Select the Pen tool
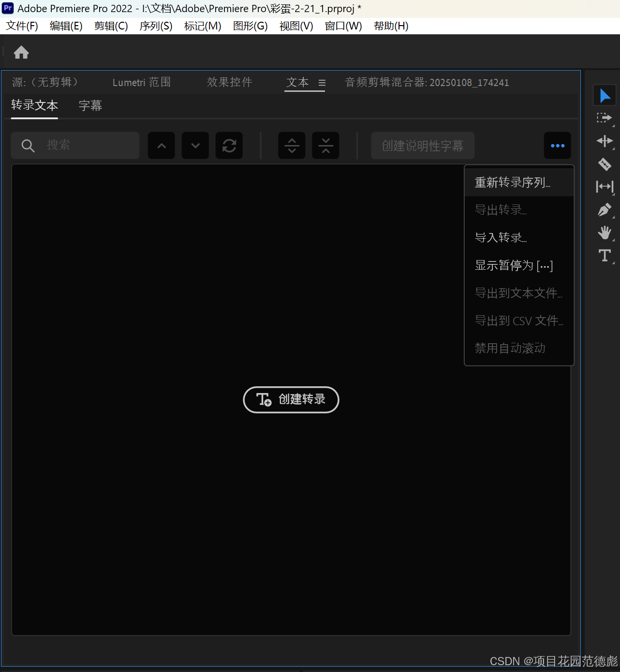Image resolution: width=620 pixels, height=672 pixels. coord(605,210)
